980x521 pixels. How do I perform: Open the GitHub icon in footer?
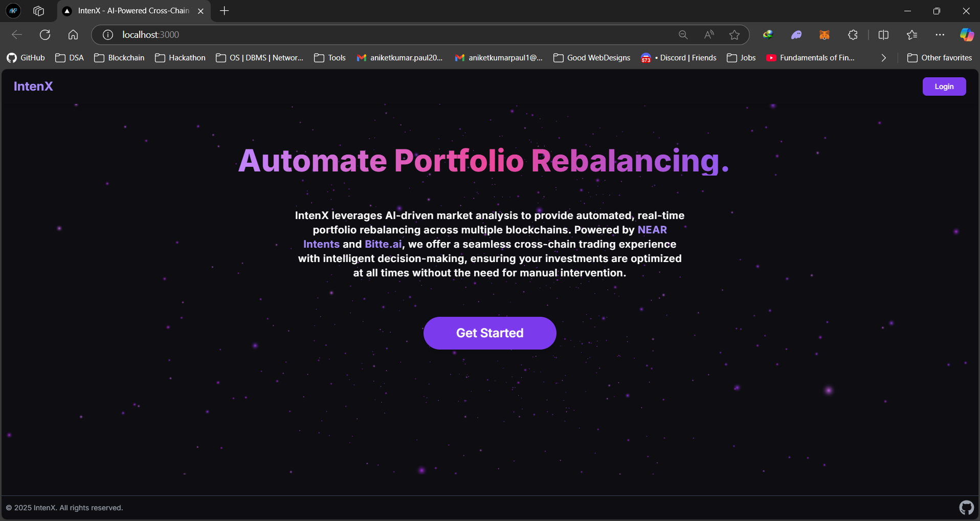coord(966,508)
